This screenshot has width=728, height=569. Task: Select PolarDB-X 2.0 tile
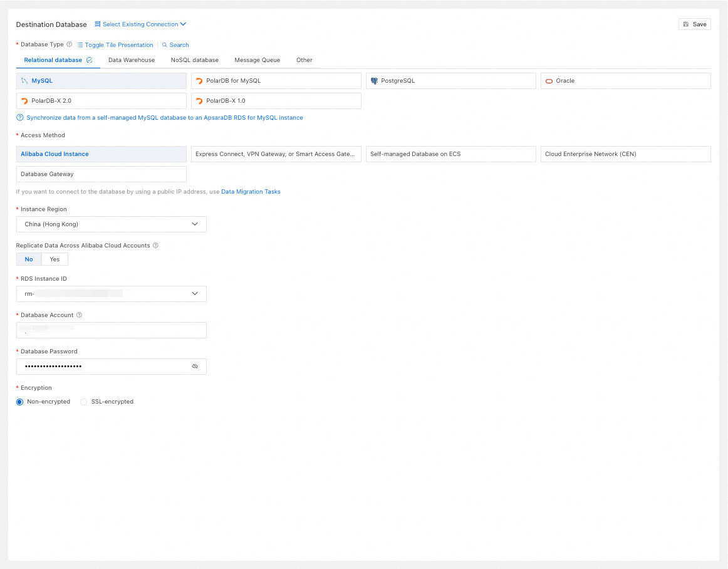(101, 101)
